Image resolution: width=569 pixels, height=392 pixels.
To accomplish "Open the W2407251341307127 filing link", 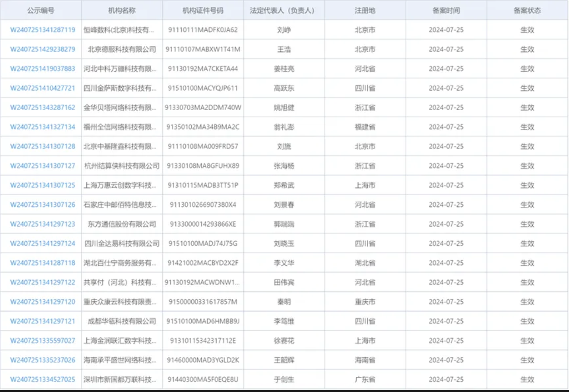I will click(43, 166).
